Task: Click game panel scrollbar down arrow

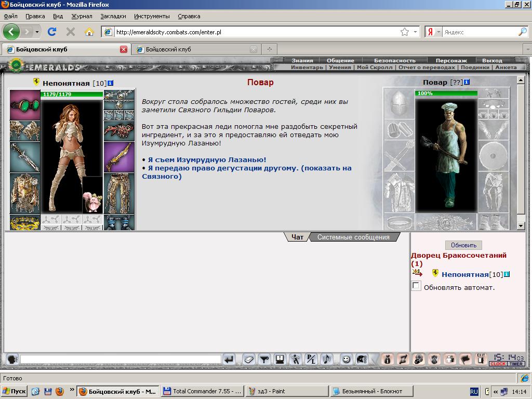Action: 521,226
